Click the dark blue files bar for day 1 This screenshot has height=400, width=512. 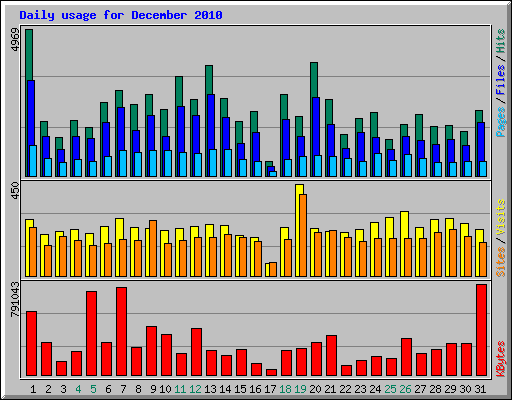point(31,113)
